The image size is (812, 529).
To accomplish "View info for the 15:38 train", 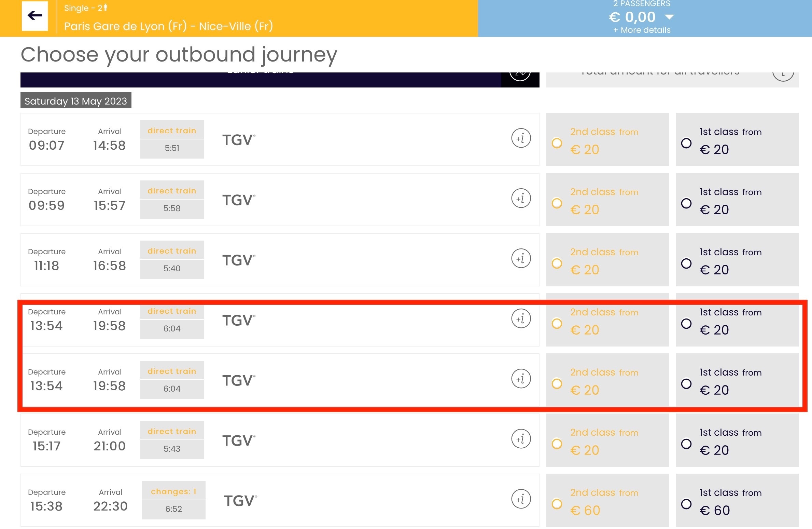I will [x=521, y=499].
